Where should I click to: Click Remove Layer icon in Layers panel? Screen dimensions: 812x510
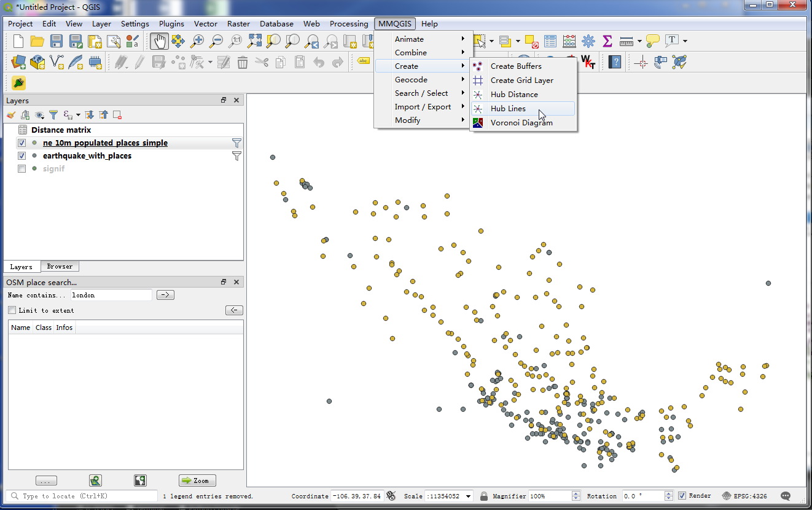point(117,115)
